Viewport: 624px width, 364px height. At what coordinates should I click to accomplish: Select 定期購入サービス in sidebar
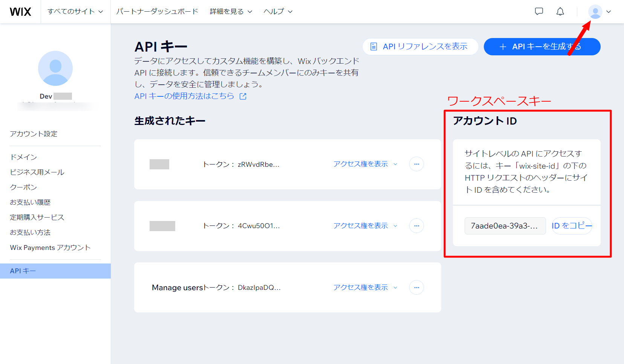[x=37, y=218]
